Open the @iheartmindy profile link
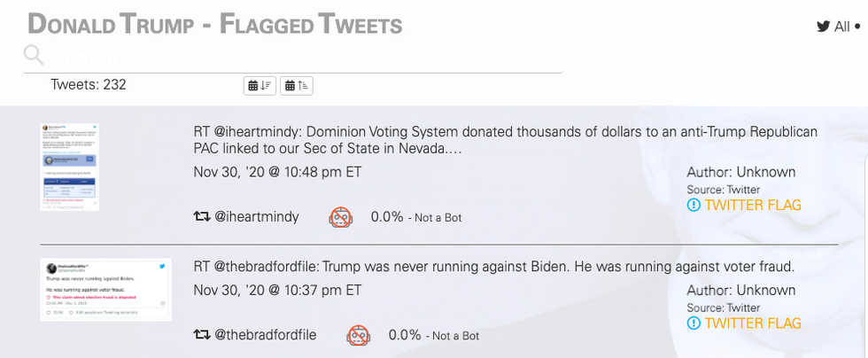 257,217
